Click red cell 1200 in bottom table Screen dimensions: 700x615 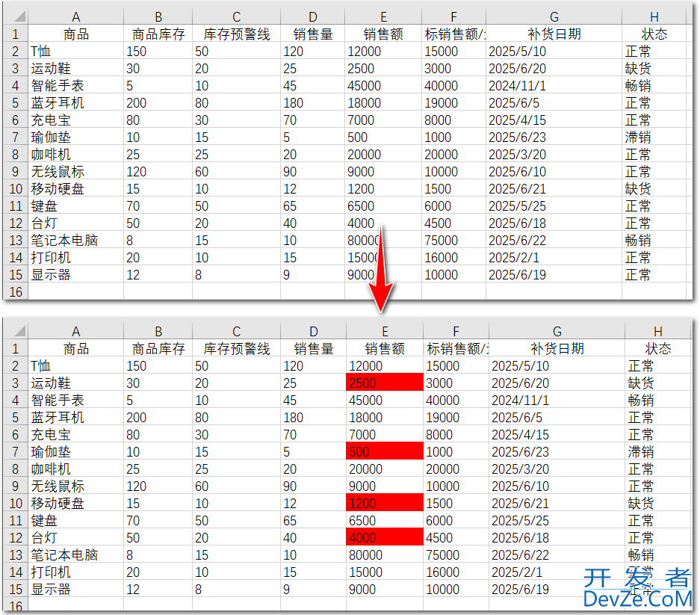[x=384, y=504]
